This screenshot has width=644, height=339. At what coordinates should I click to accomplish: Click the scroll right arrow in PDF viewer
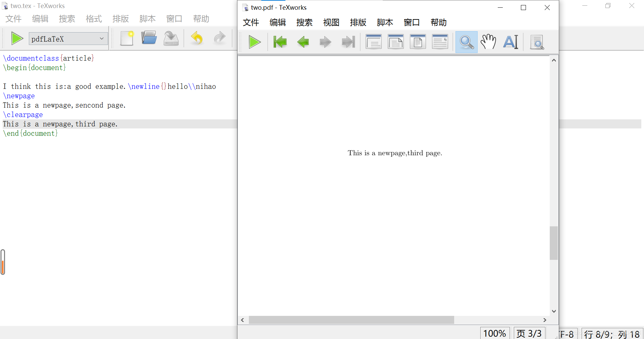[545, 320]
